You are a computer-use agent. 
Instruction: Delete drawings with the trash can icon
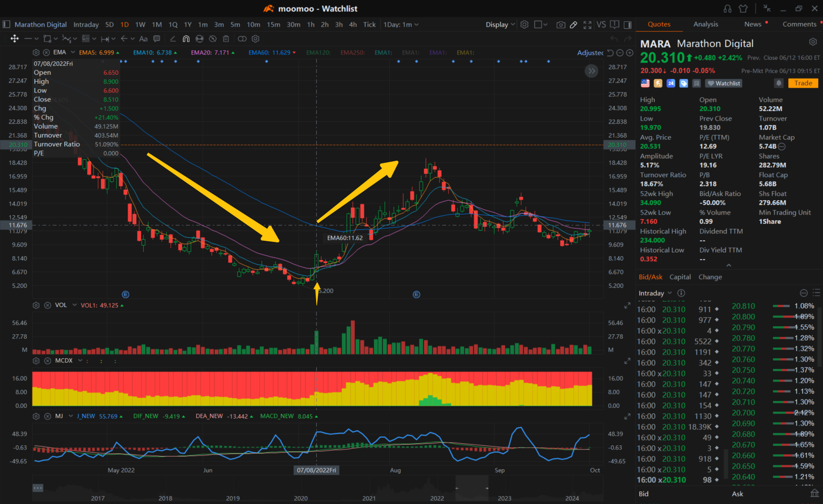click(x=226, y=38)
